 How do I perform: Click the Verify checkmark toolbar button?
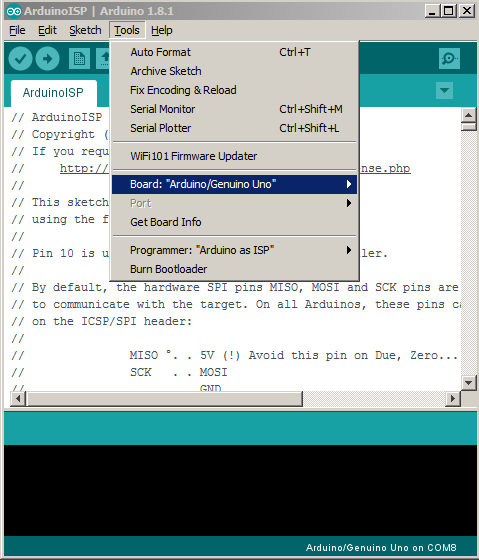20,59
